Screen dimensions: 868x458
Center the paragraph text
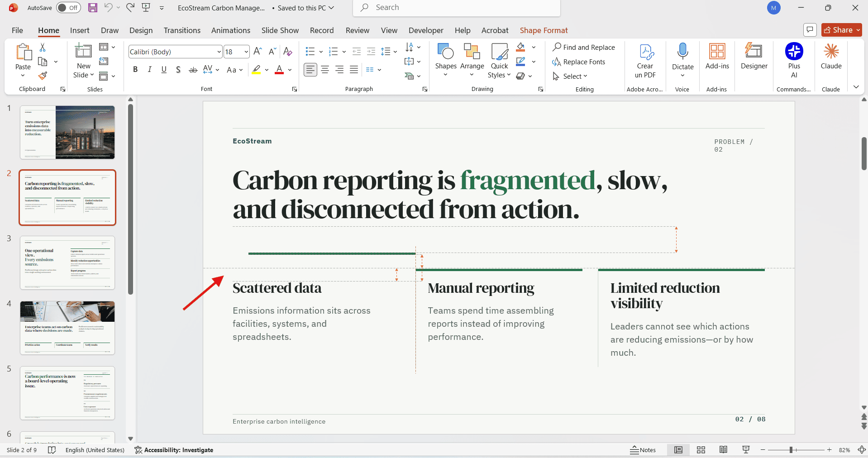pyautogui.click(x=325, y=70)
